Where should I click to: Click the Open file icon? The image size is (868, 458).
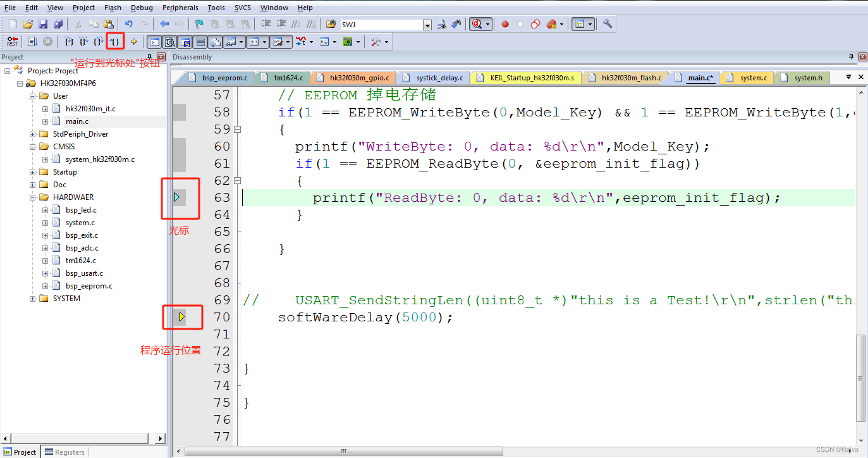pyautogui.click(x=28, y=24)
